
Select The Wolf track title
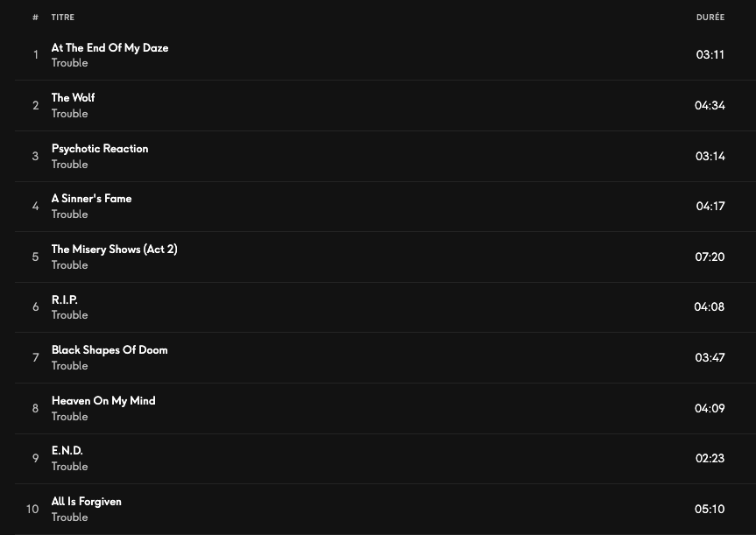[73, 98]
